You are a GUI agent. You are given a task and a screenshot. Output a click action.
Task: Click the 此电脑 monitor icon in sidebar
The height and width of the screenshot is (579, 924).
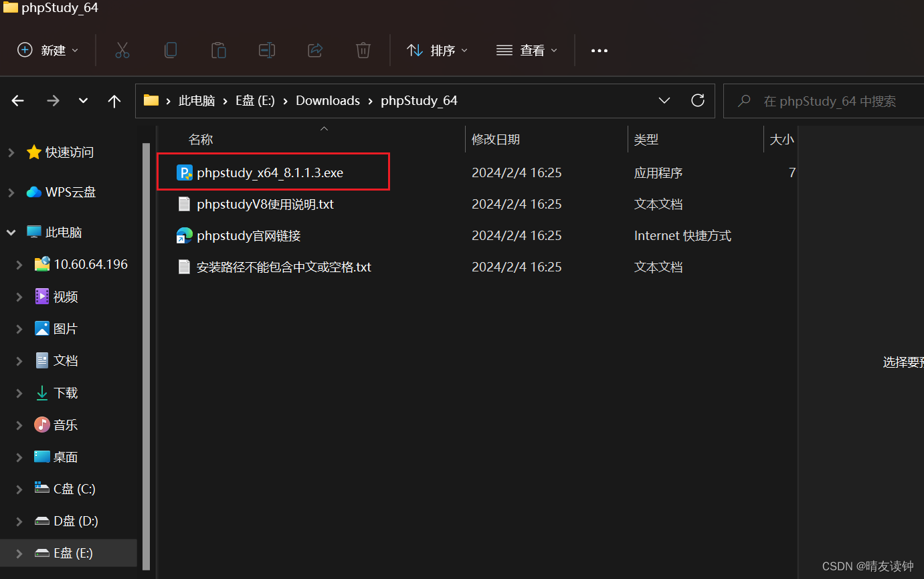34,232
